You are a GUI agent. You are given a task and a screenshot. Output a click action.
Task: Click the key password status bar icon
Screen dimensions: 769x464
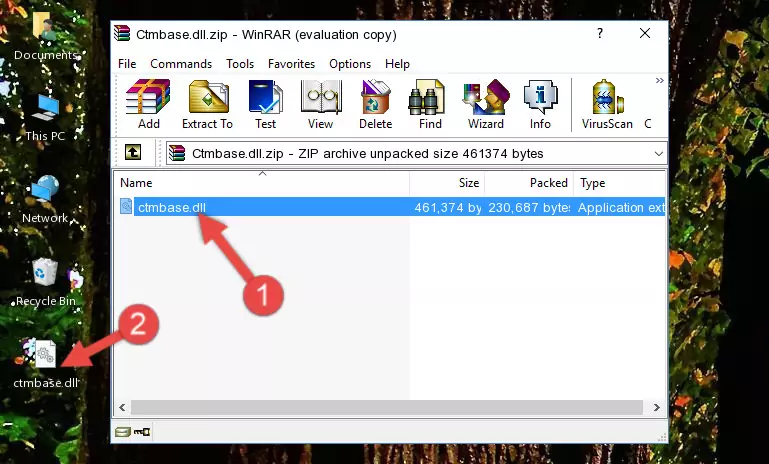tap(142, 432)
